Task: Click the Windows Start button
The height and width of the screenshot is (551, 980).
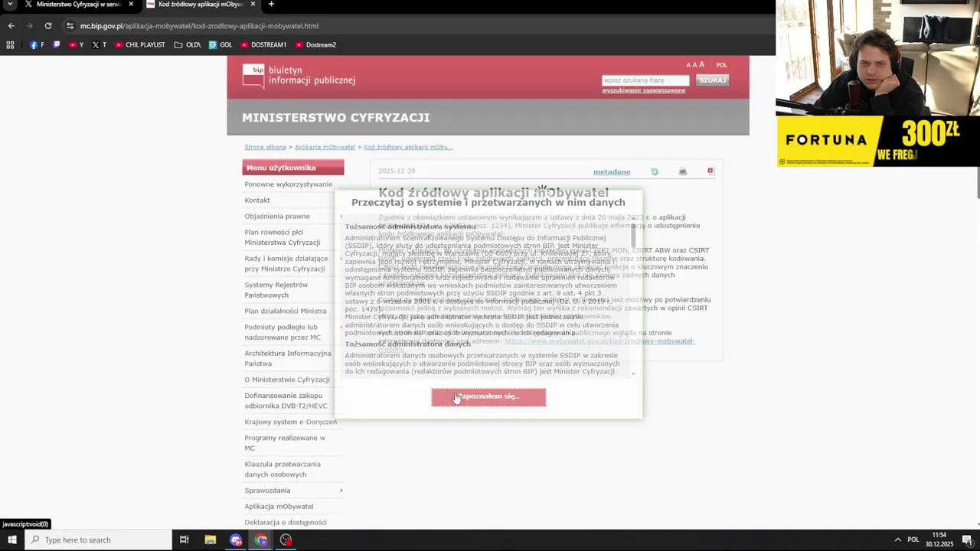Action: (11, 540)
